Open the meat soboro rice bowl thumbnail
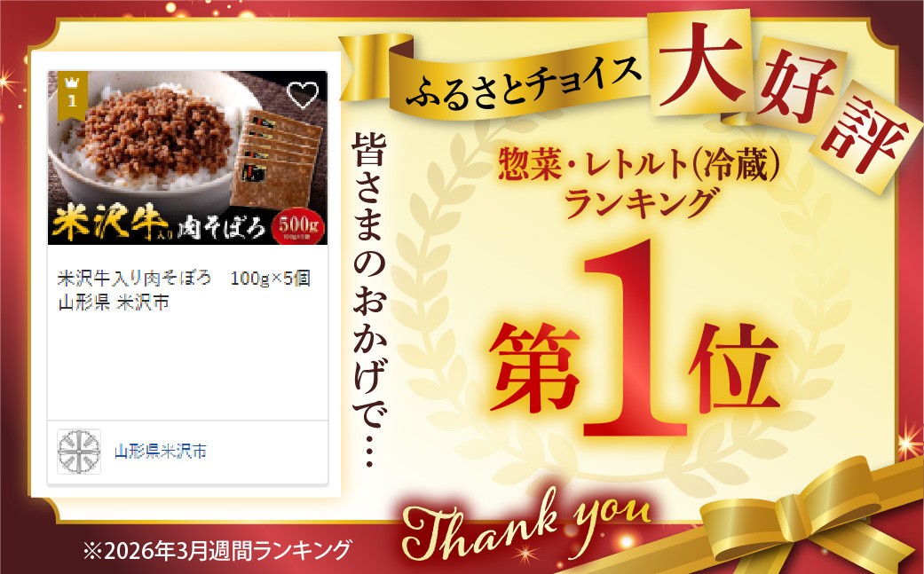 (187, 157)
